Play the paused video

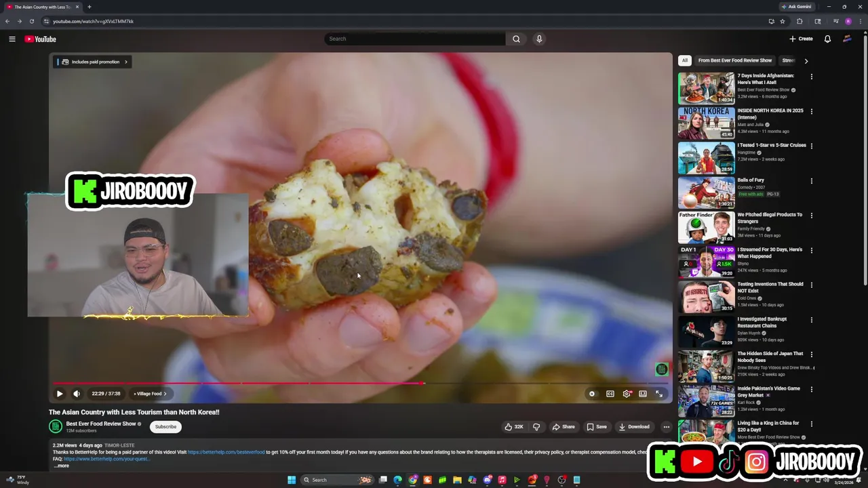pos(60,394)
